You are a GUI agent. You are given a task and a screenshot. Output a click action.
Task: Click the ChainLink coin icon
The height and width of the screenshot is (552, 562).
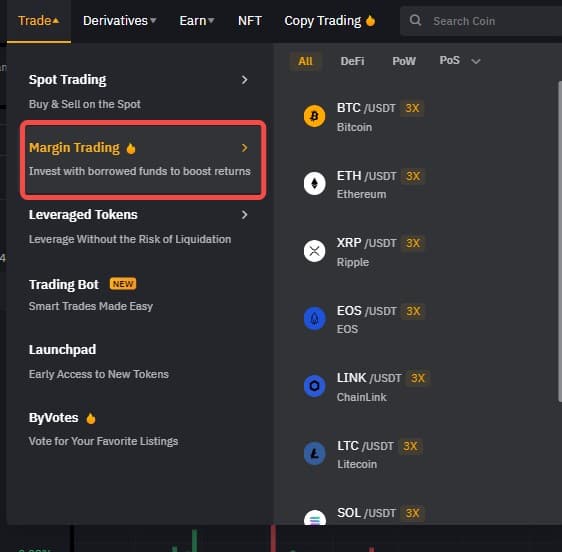314,386
